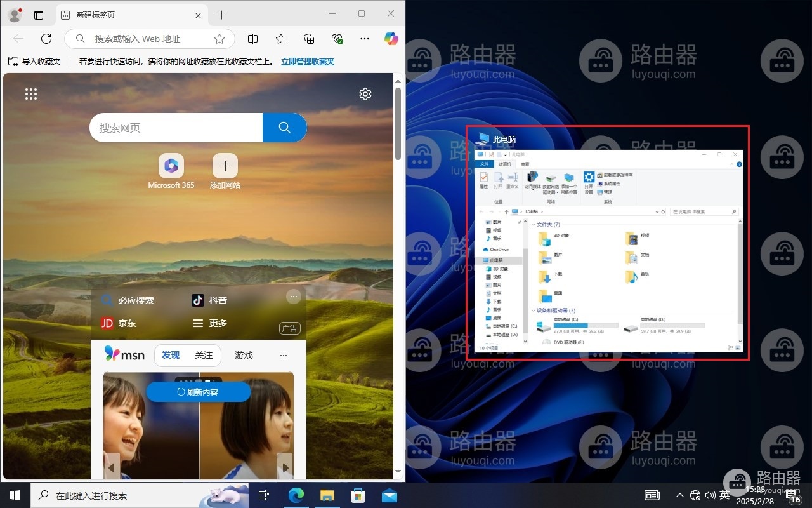Screen dimensions: 812x508
Task: Open the touch keyboard tray icon
Action: (x=652, y=495)
